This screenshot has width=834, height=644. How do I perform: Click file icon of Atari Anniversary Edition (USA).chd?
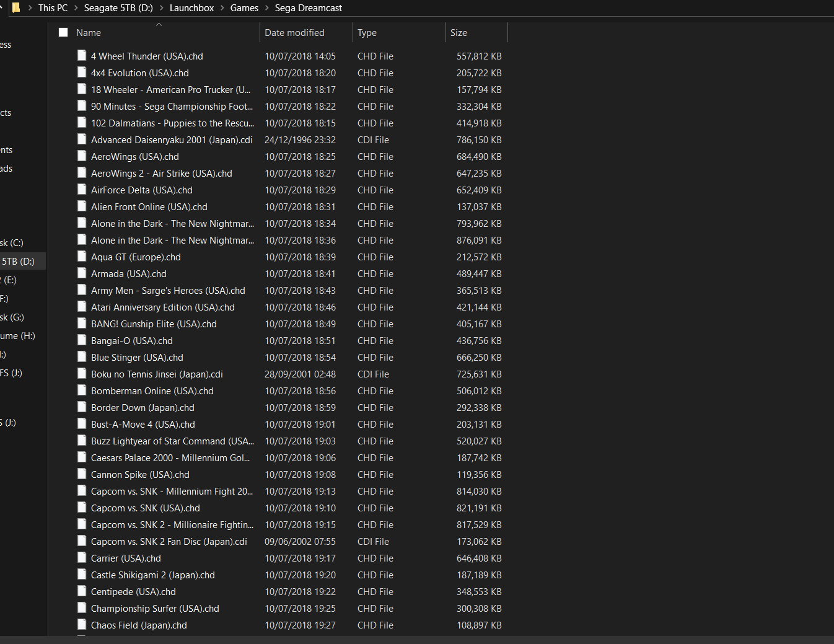pyautogui.click(x=82, y=306)
